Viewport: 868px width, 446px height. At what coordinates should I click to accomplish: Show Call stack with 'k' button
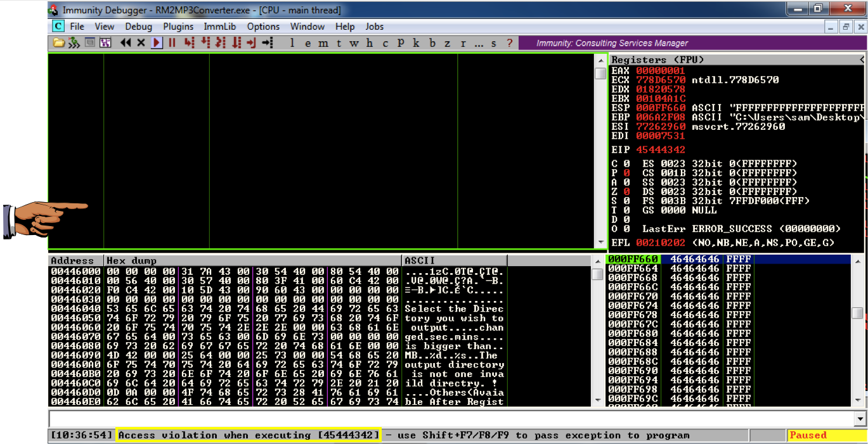416,43
